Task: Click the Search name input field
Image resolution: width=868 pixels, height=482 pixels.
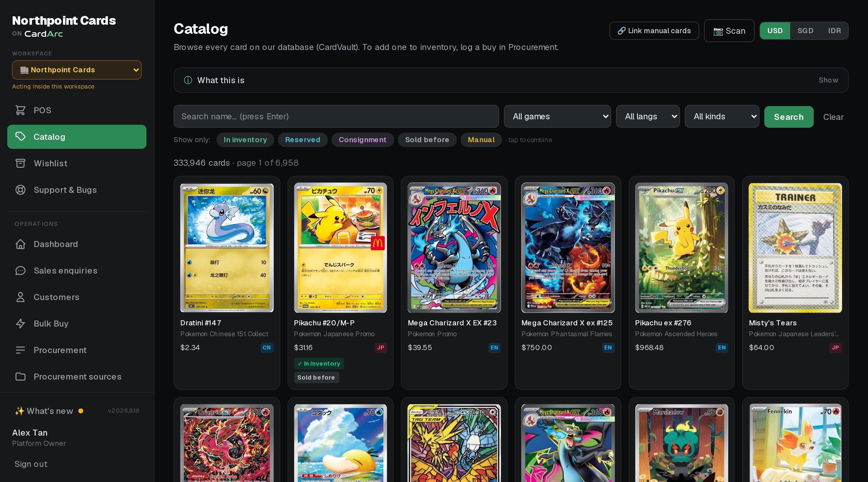Action: tap(336, 116)
